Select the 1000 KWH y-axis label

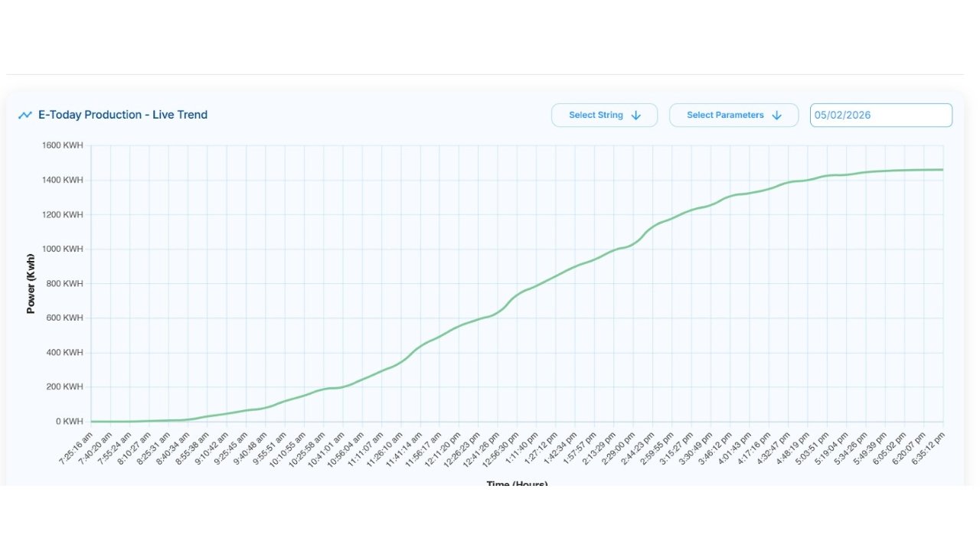point(63,249)
